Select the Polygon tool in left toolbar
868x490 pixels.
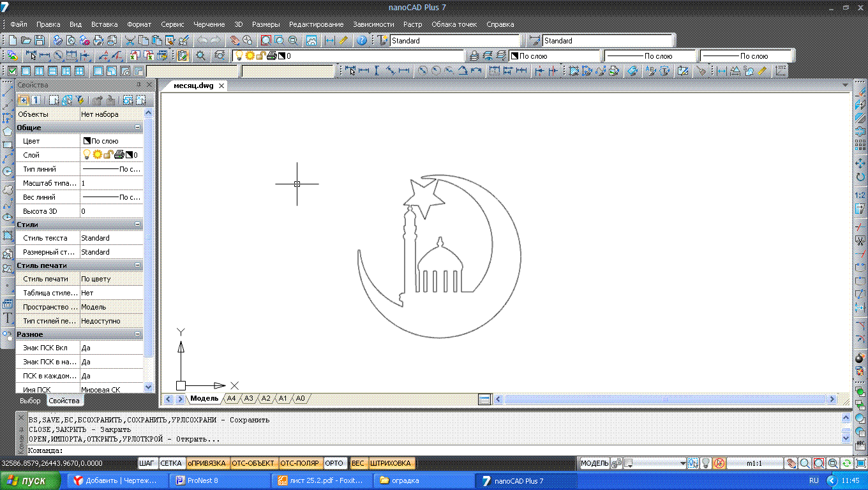[x=8, y=131]
